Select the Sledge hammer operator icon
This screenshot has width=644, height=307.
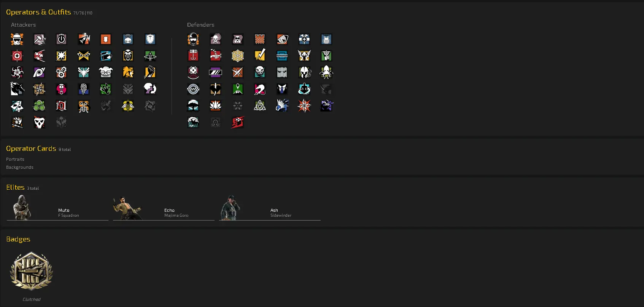39,39
